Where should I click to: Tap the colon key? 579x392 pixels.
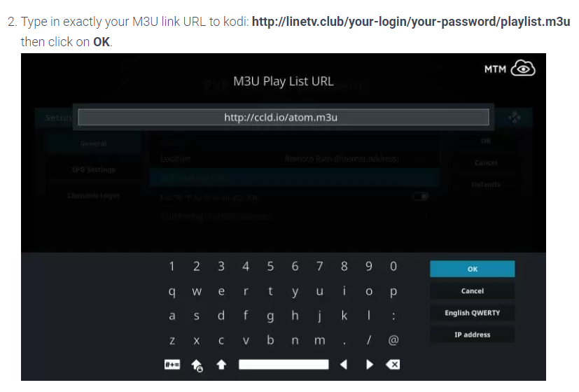click(393, 316)
